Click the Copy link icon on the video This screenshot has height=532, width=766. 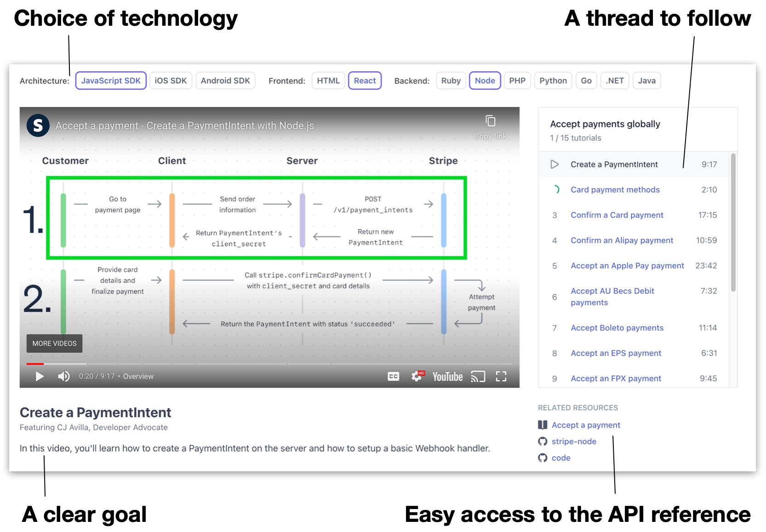click(x=491, y=121)
